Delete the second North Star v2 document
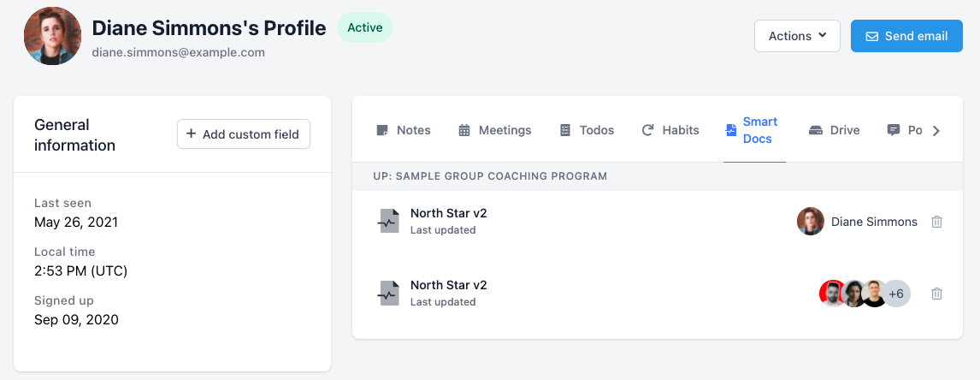 coord(936,294)
